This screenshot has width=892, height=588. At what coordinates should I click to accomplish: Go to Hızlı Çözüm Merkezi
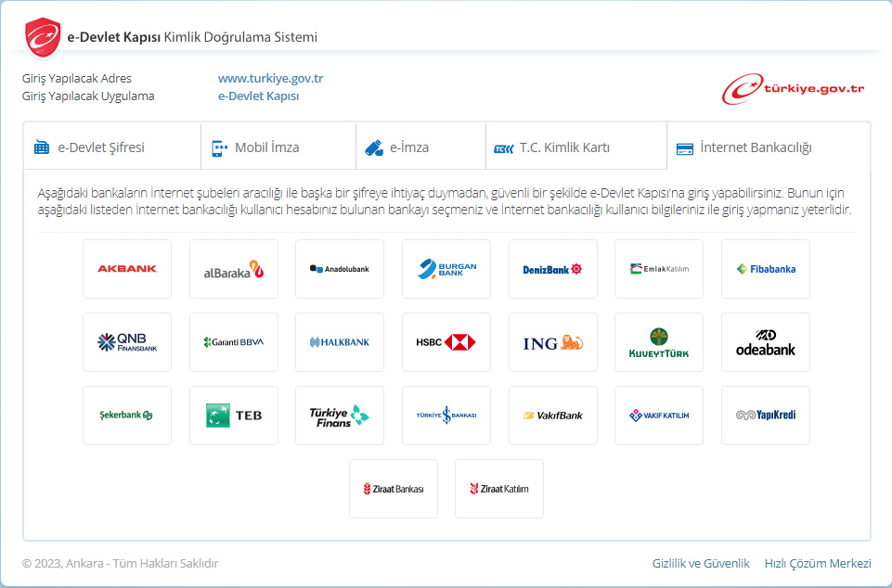(817, 563)
